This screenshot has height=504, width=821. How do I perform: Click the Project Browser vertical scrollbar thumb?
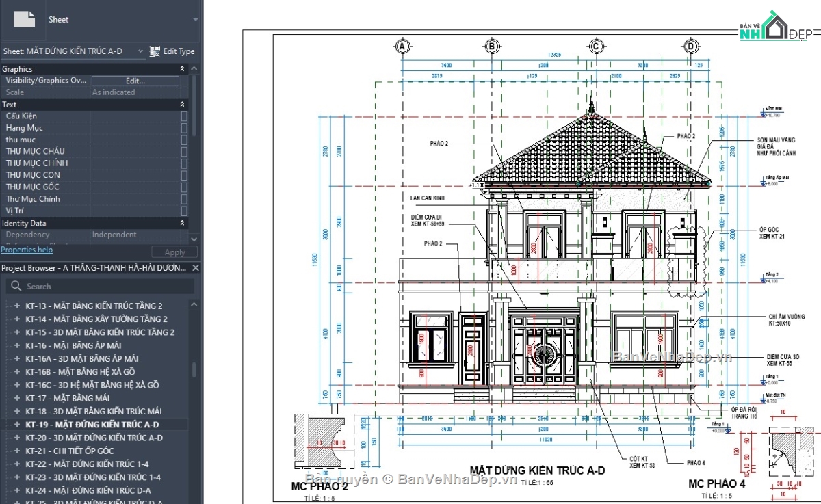194,370
